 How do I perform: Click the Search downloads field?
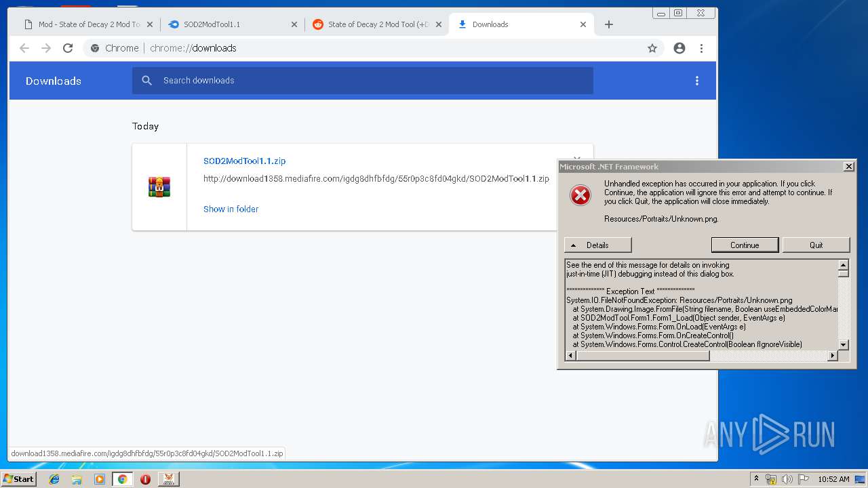coord(363,81)
